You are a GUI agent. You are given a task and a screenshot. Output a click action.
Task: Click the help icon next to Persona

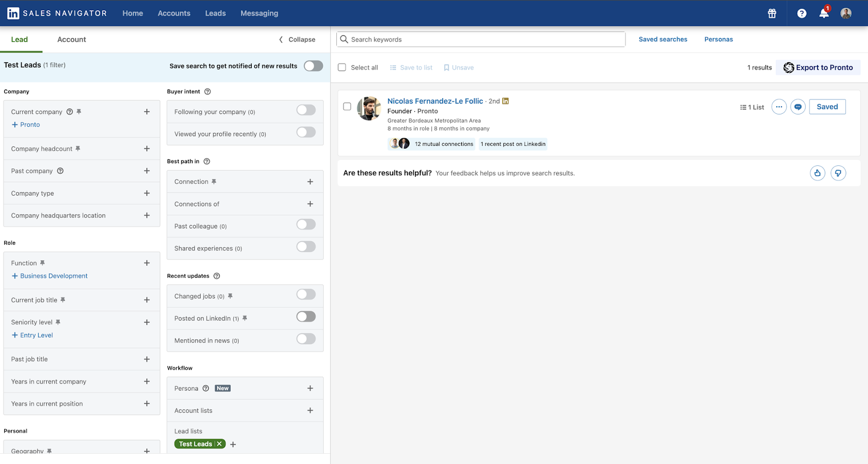tap(206, 388)
